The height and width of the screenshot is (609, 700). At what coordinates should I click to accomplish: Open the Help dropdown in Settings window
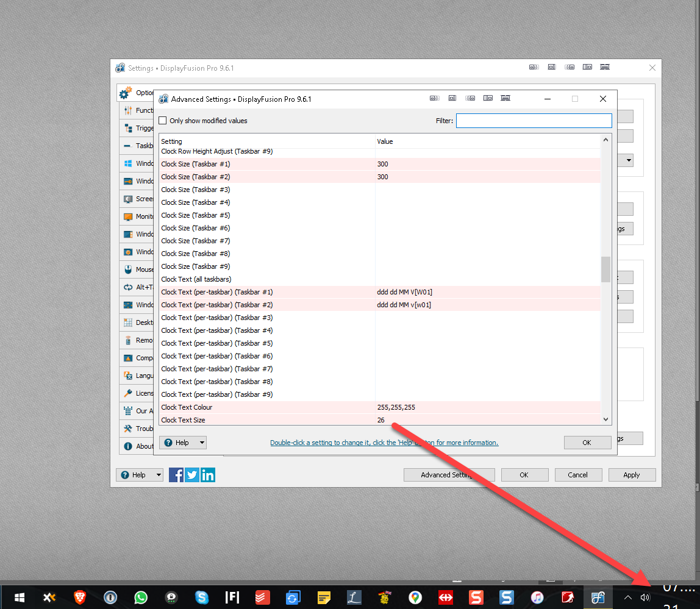pos(140,475)
